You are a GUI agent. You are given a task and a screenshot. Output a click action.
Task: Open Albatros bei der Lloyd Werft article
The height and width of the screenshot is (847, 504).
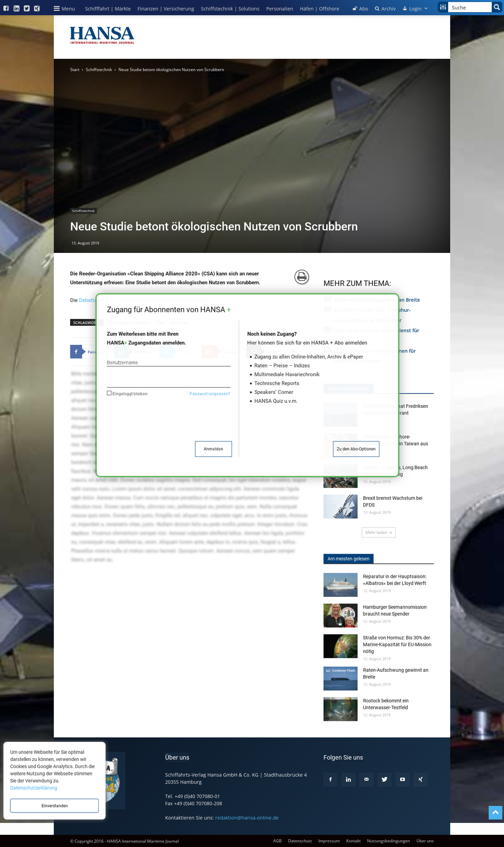click(394, 580)
